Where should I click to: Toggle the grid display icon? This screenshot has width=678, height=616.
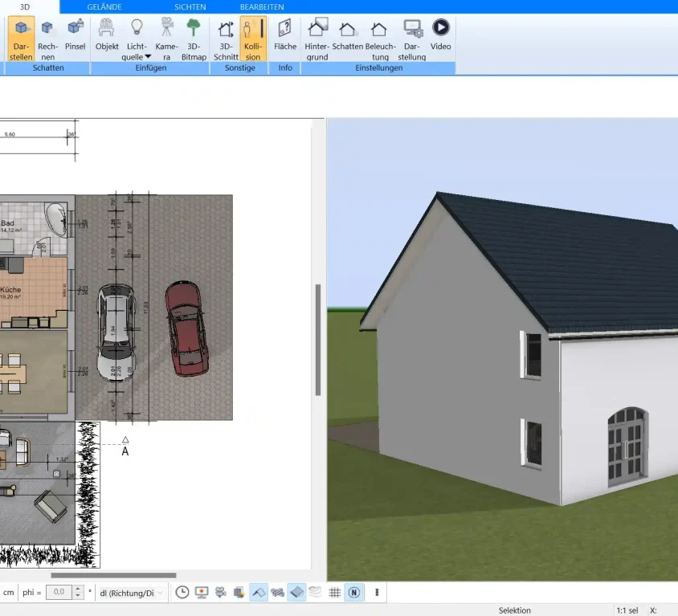tap(335, 592)
